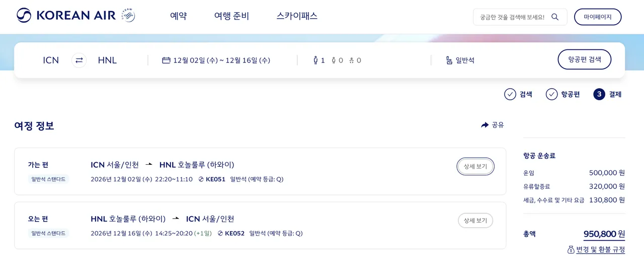Click the SkyTeam alliance emblem
This screenshot has height=268, width=644.
click(x=128, y=16)
